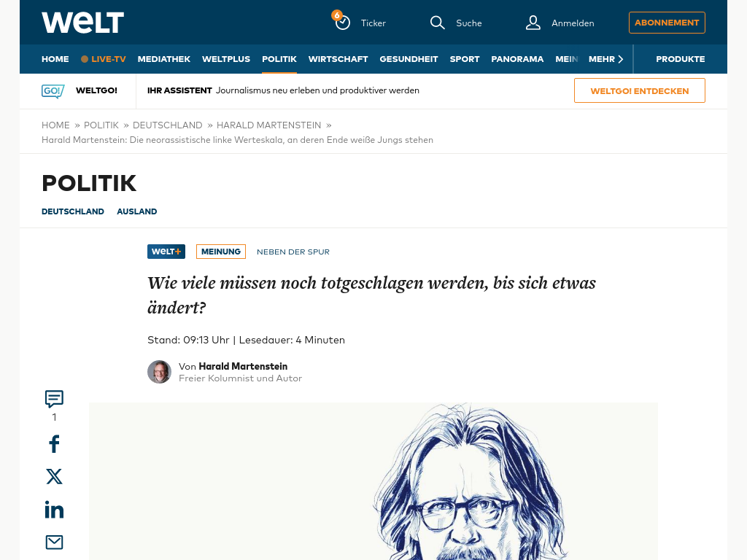747x560 pixels.
Task: Open the comments speech bubble icon
Action: pyautogui.click(x=54, y=399)
